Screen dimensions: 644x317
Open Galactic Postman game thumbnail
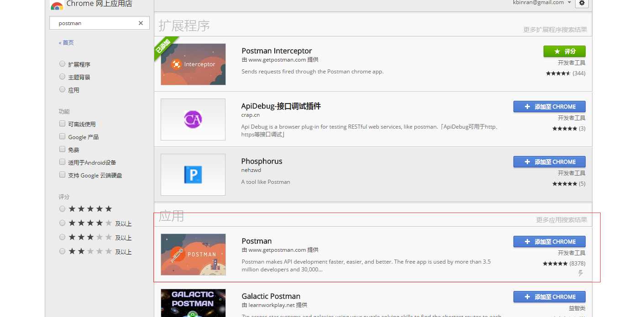(x=193, y=303)
